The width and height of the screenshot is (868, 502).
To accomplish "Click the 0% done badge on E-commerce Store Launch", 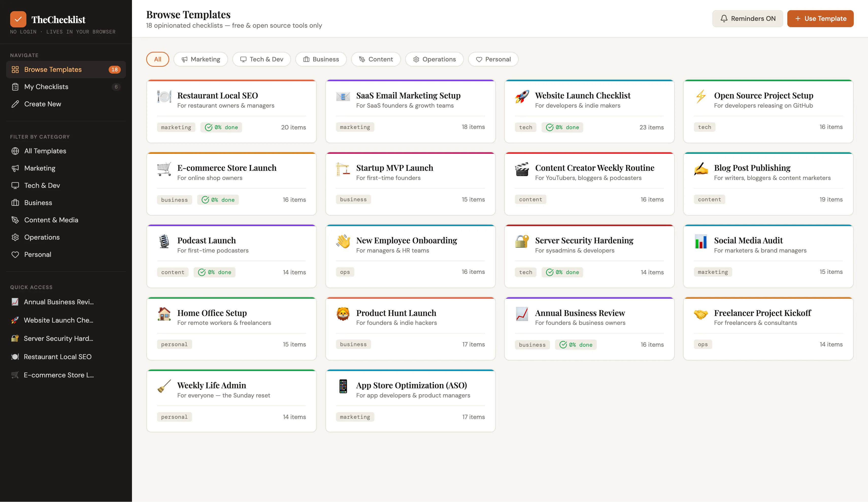I will point(218,200).
